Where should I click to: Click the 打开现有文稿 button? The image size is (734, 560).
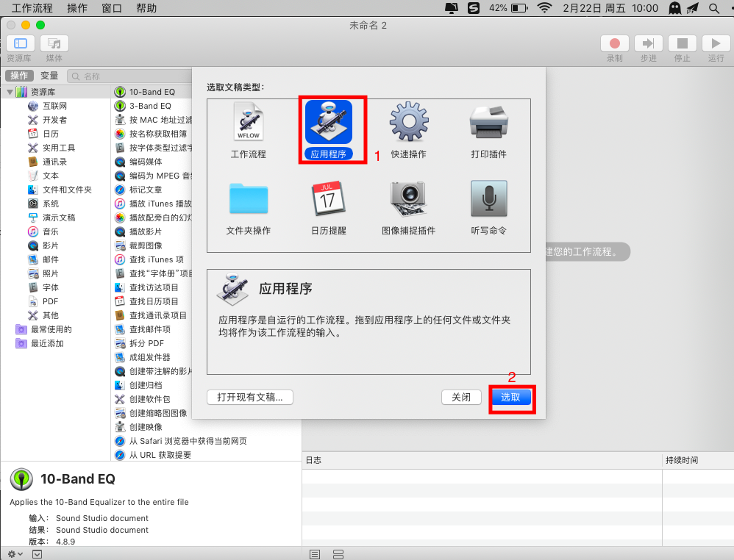[x=249, y=397]
